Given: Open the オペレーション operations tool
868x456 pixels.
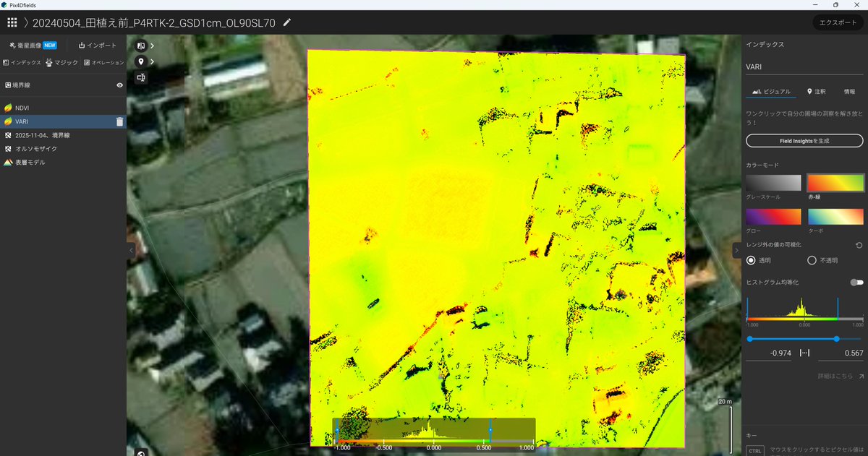Looking at the screenshot, I should click(x=104, y=63).
